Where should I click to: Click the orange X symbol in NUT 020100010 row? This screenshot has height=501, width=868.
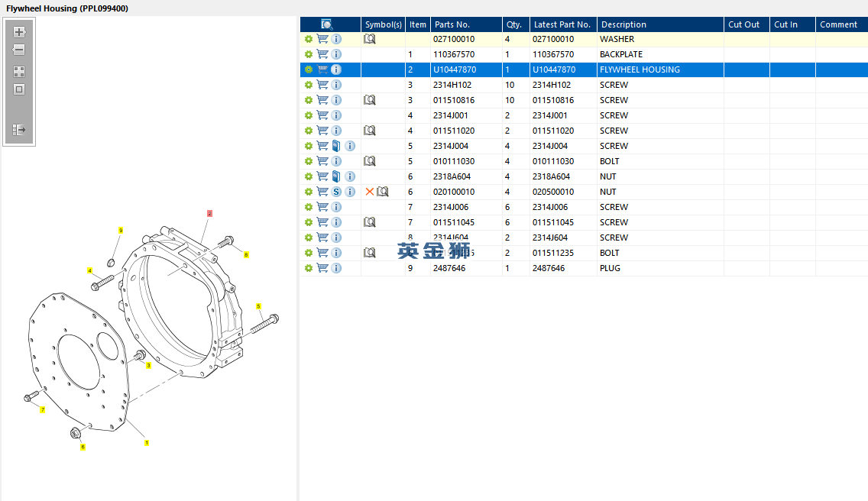tap(370, 192)
